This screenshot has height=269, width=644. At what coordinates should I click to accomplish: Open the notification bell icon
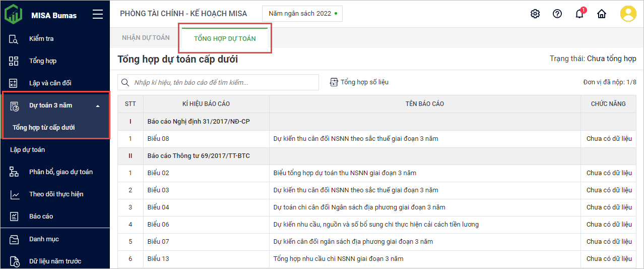[579, 14]
